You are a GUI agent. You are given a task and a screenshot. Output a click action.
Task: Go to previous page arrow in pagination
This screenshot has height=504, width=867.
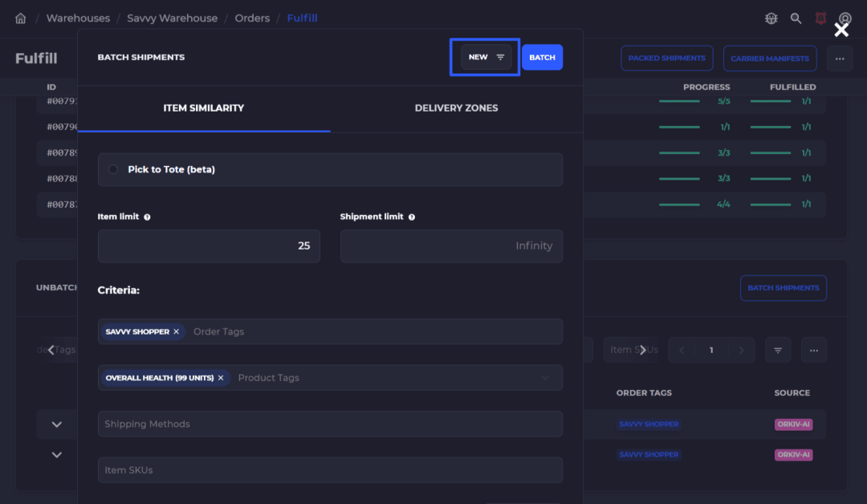point(682,351)
